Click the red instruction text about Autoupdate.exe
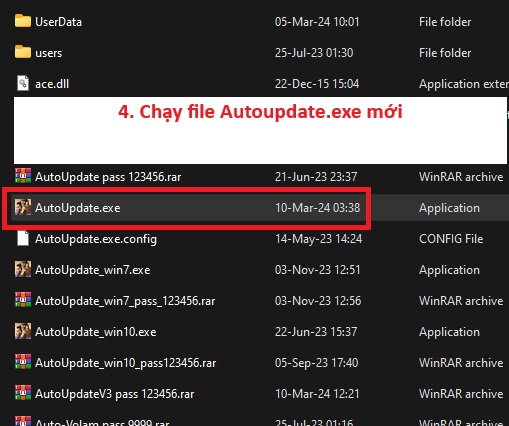Image resolution: width=509 pixels, height=426 pixels. point(260,112)
